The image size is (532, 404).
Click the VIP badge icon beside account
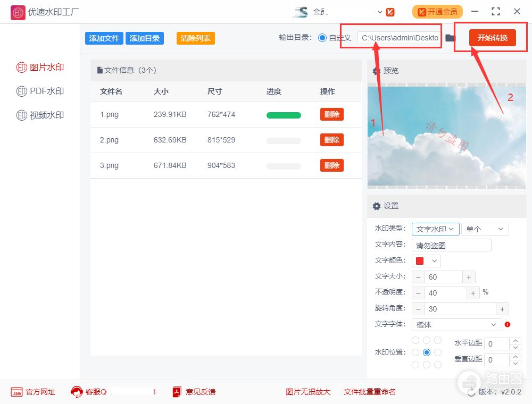tap(390, 12)
